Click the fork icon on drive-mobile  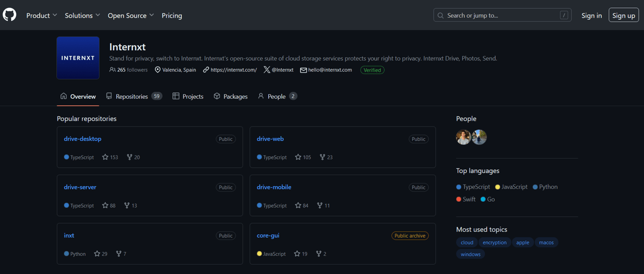point(319,205)
